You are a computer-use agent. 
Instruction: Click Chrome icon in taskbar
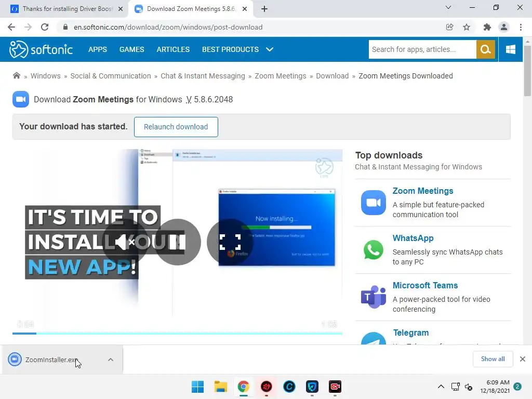click(243, 387)
